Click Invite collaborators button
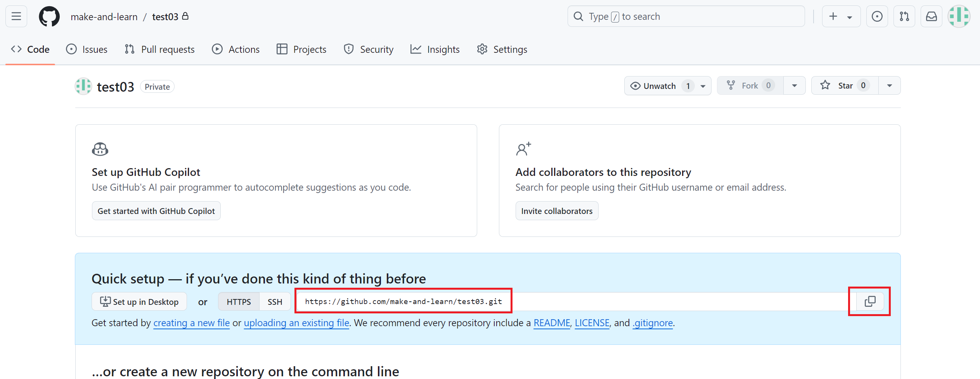 [x=557, y=211]
